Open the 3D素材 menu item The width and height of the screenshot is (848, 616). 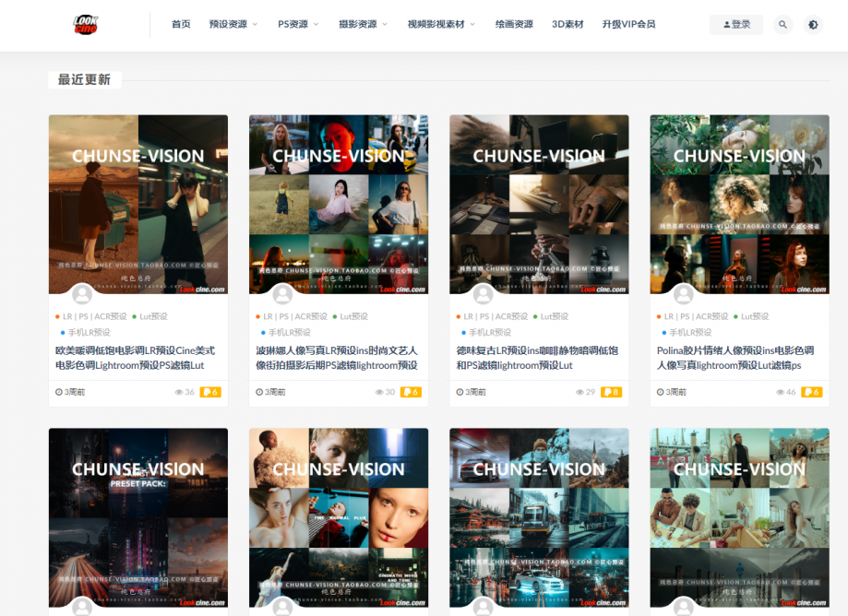567,25
